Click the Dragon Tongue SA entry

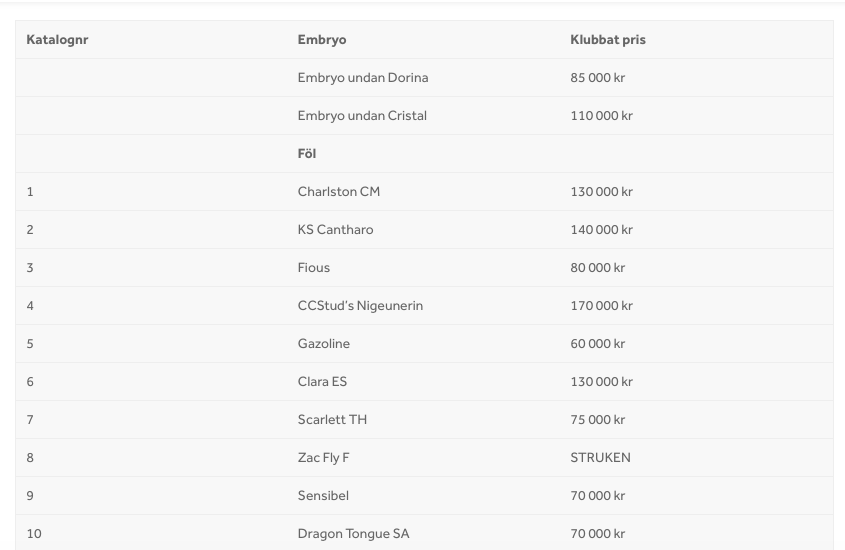354,534
